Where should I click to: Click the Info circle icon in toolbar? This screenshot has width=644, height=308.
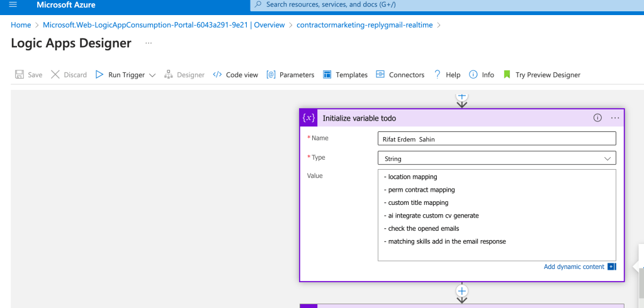473,75
